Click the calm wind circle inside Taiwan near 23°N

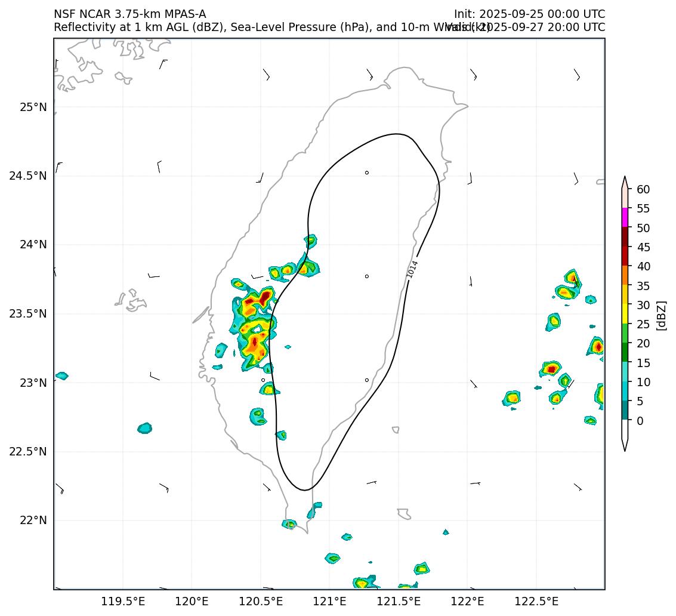[366, 380]
